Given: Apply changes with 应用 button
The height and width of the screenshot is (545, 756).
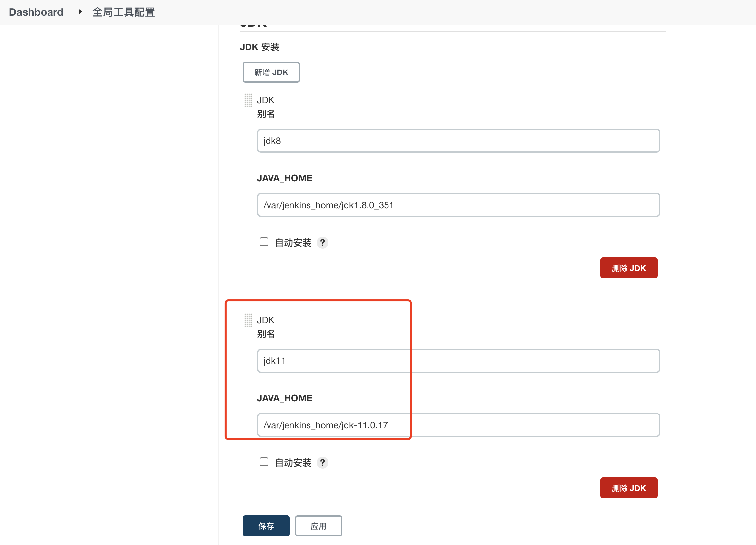Looking at the screenshot, I should point(318,526).
